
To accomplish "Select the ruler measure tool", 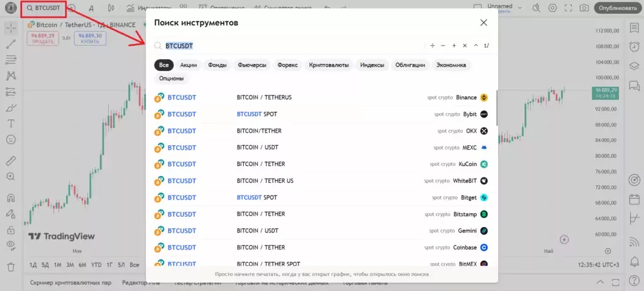I will (11, 160).
